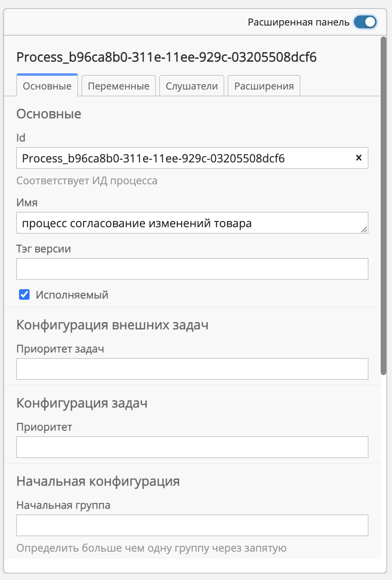
Task: Select the Начальная группа input
Action: pyautogui.click(x=192, y=525)
